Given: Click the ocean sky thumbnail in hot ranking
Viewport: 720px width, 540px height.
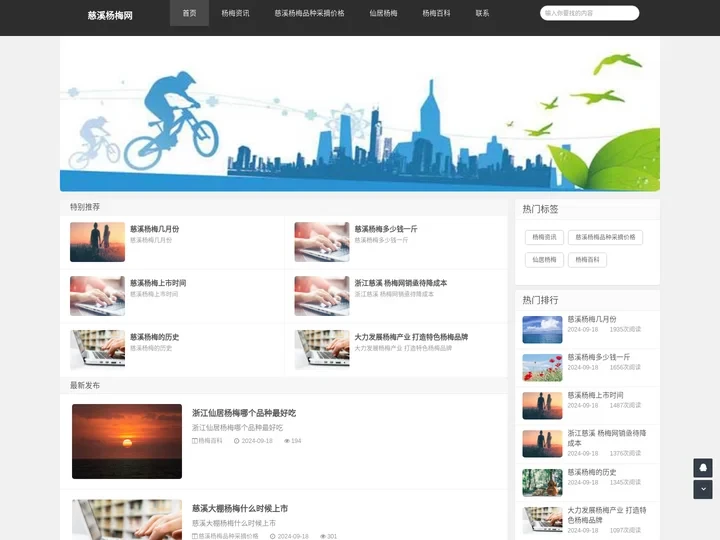Looking at the screenshot, I should [542, 330].
